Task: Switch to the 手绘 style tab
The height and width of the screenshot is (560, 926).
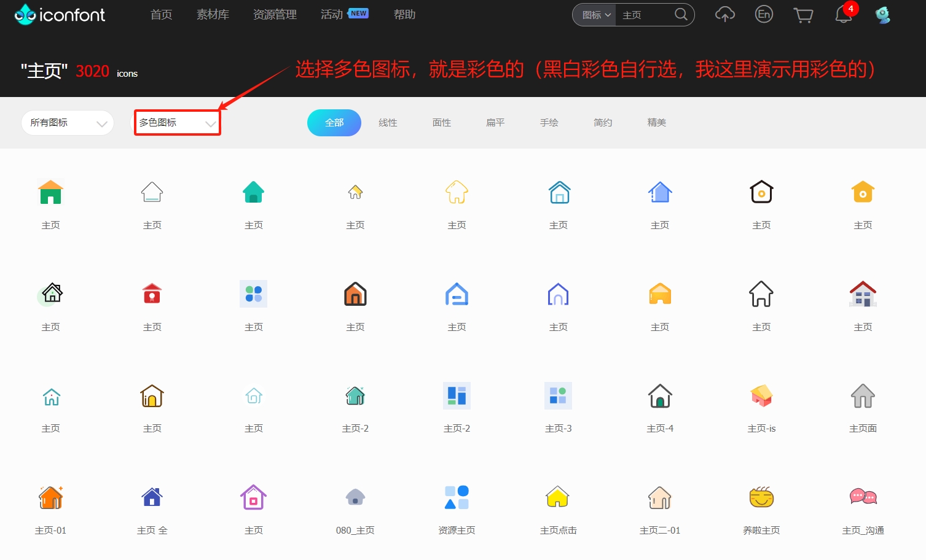Action: [549, 122]
